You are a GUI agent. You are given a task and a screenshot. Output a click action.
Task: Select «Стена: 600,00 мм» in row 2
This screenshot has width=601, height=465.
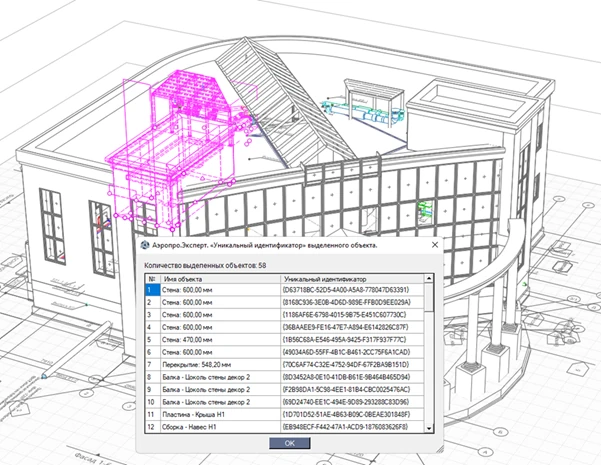[x=220, y=302]
